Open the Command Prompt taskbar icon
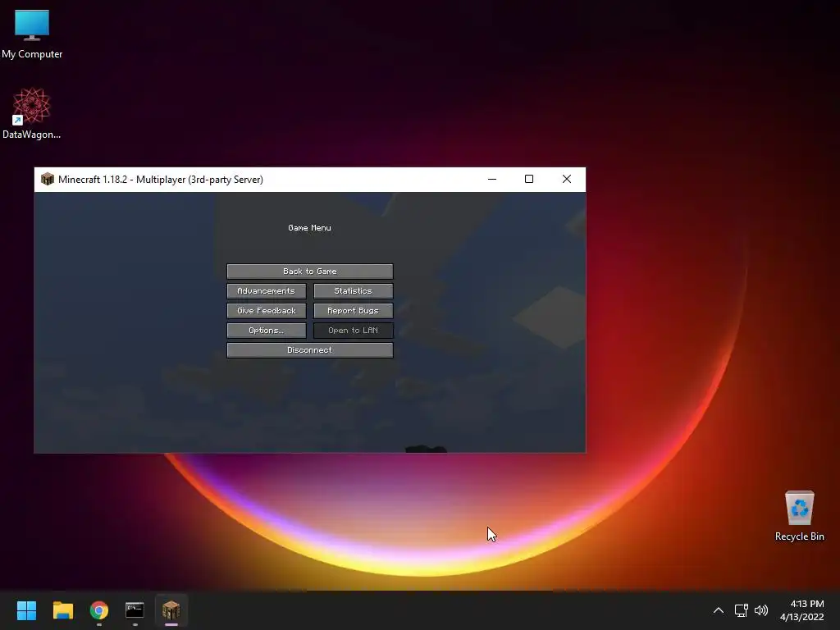This screenshot has width=840, height=630. click(135, 610)
